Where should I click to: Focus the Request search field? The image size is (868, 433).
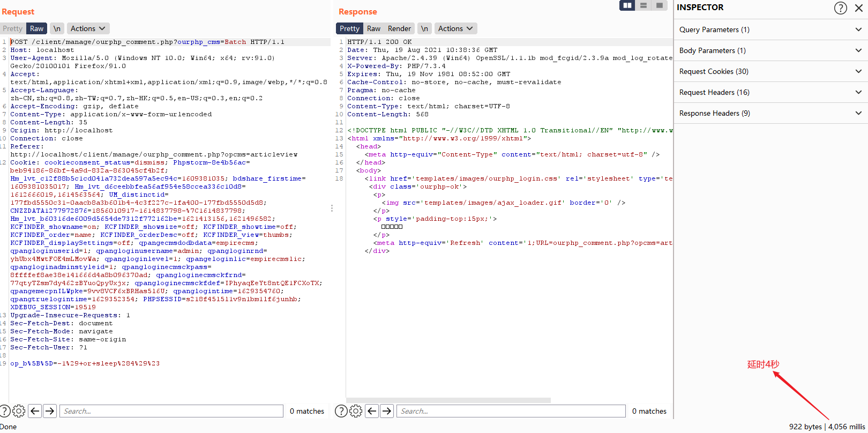click(171, 411)
